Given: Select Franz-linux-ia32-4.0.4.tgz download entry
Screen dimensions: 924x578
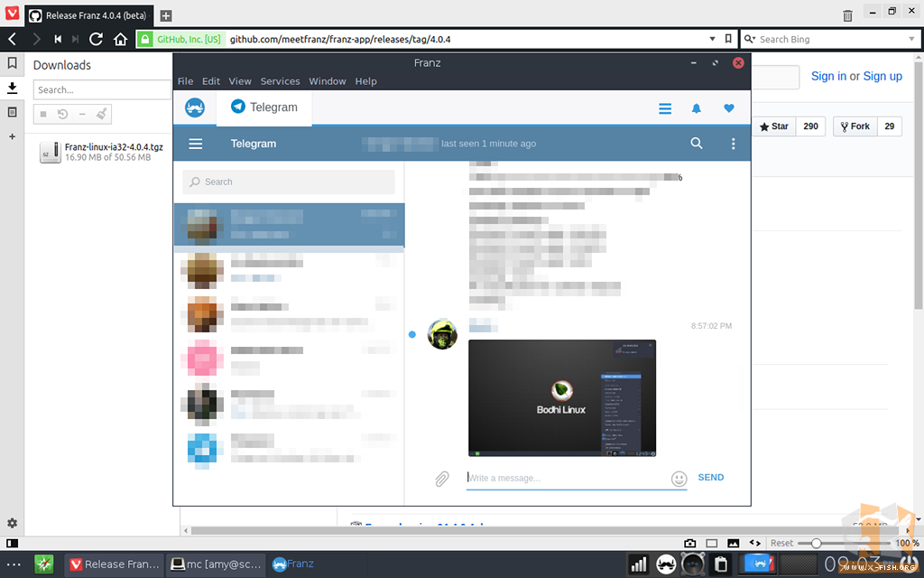Looking at the screenshot, I should click(x=101, y=152).
